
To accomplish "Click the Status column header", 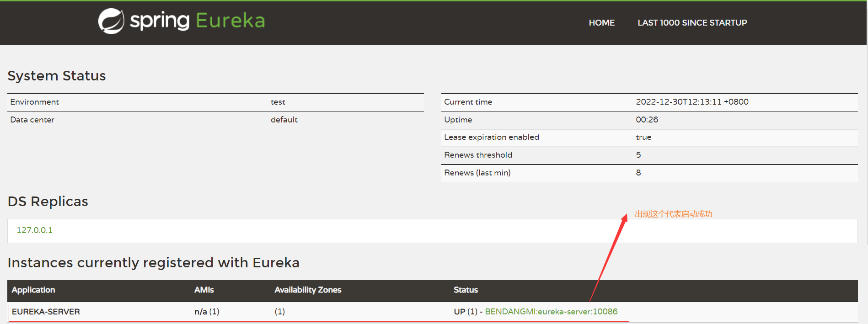I will pyautogui.click(x=466, y=290).
